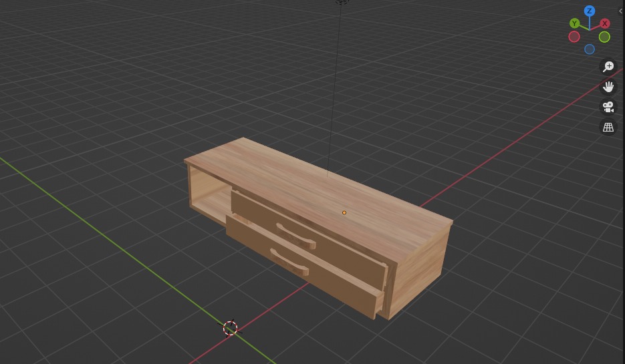Click the negative Z axis blue circle
Image resolution: width=625 pixels, height=364 pixels.
click(590, 49)
